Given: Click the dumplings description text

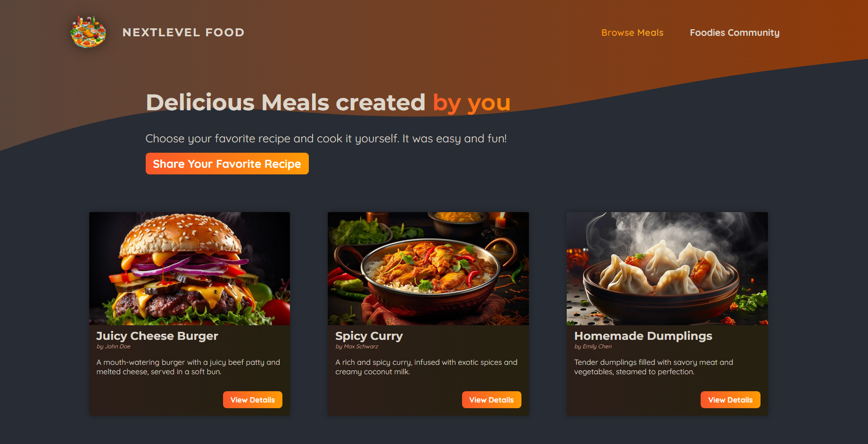Looking at the screenshot, I should 653,367.
